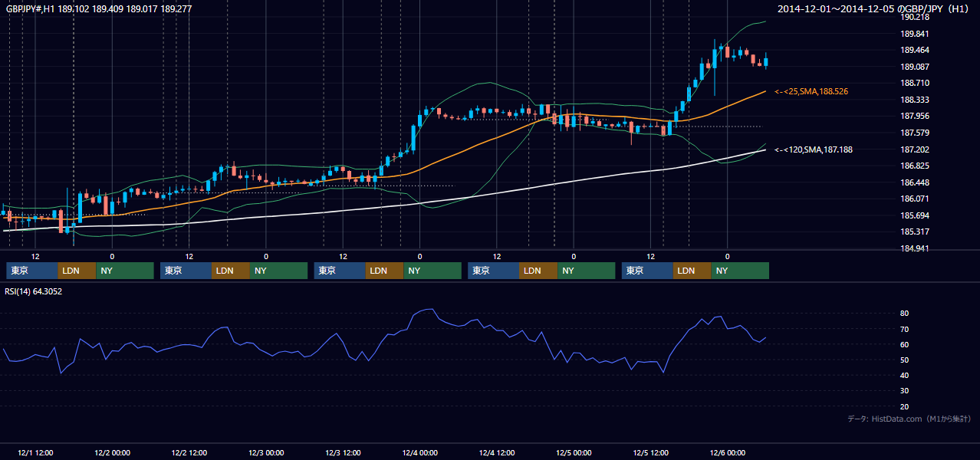The height and width of the screenshot is (460, 980).
Task: Click the 12/5 00:00 time axis label
Action: pyautogui.click(x=574, y=453)
